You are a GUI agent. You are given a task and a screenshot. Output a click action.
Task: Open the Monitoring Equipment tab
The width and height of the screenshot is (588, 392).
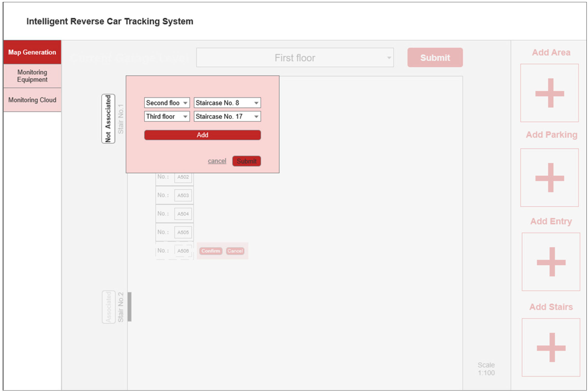click(x=32, y=76)
